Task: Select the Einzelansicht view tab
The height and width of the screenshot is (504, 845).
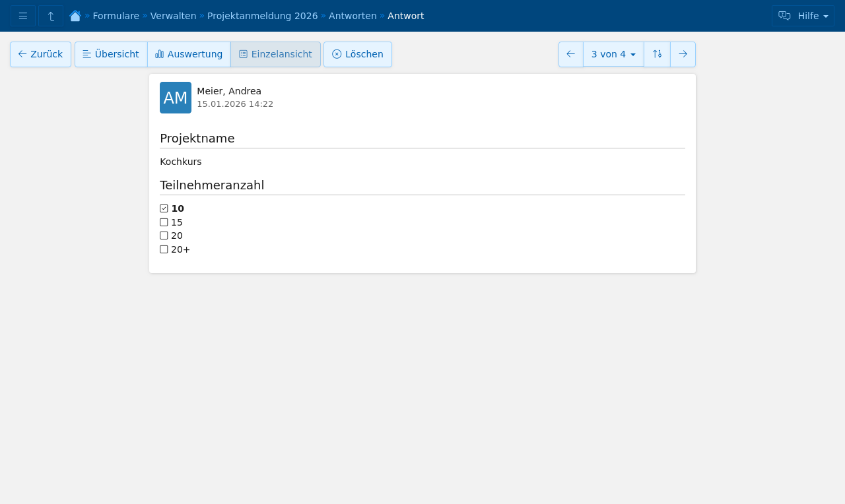Action: click(275, 54)
